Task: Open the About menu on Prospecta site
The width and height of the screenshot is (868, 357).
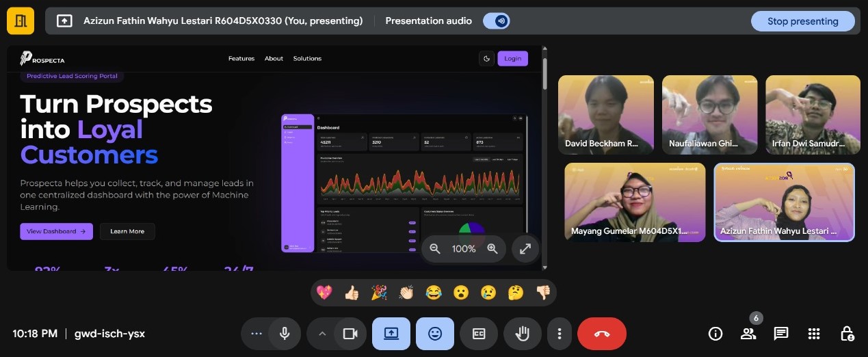Action: [x=274, y=59]
